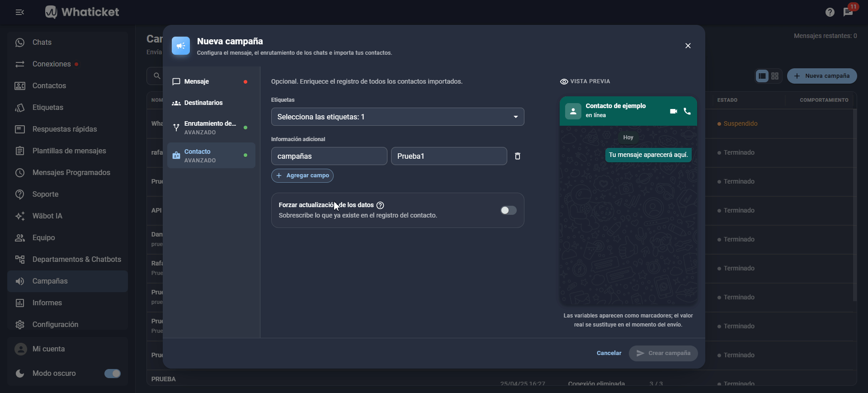Click the Nueva campaña button behind the dialog
868x393 pixels.
(822, 76)
